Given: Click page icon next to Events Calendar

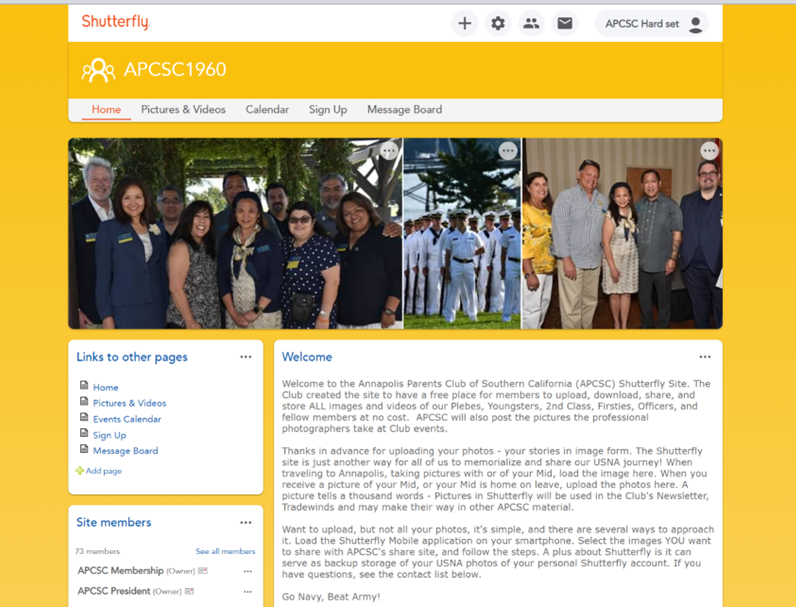Looking at the screenshot, I should (x=84, y=417).
